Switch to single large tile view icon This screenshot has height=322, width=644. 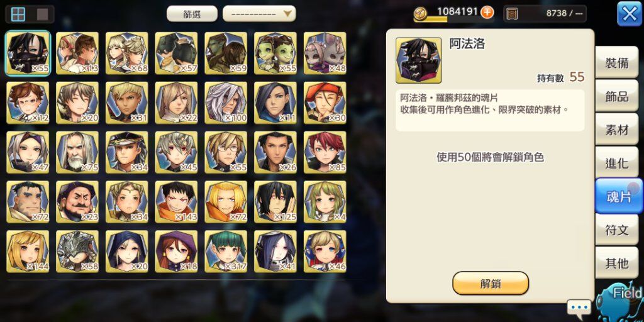point(42,14)
